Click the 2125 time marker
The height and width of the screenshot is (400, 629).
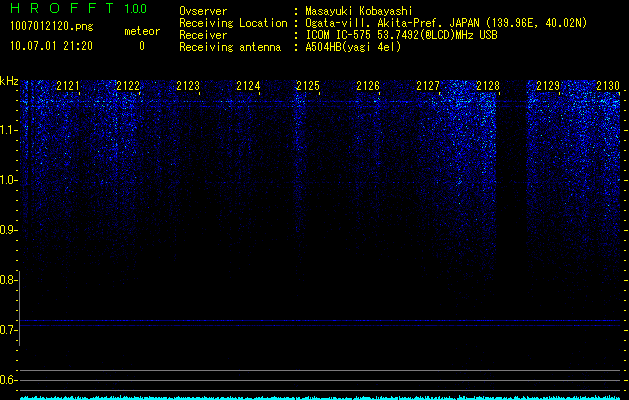pyautogui.click(x=308, y=85)
